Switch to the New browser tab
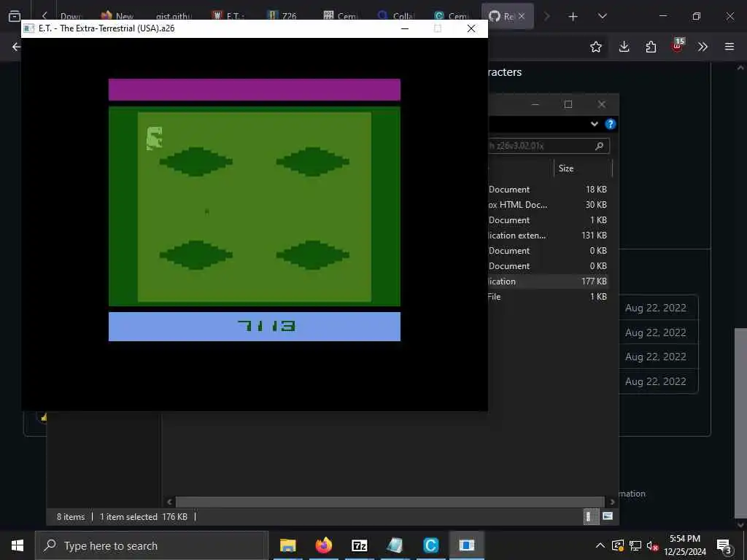Image resolution: width=747 pixels, height=560 pixels. pyautogui.click(x=117, y=16)
